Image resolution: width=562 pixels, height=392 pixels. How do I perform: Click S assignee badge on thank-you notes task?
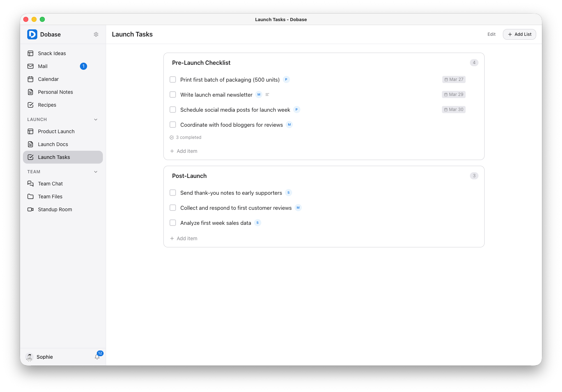289,193
